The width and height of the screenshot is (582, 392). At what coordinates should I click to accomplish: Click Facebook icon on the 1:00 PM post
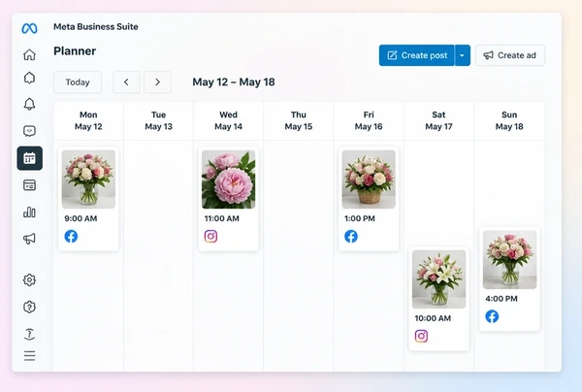[351, 236]
